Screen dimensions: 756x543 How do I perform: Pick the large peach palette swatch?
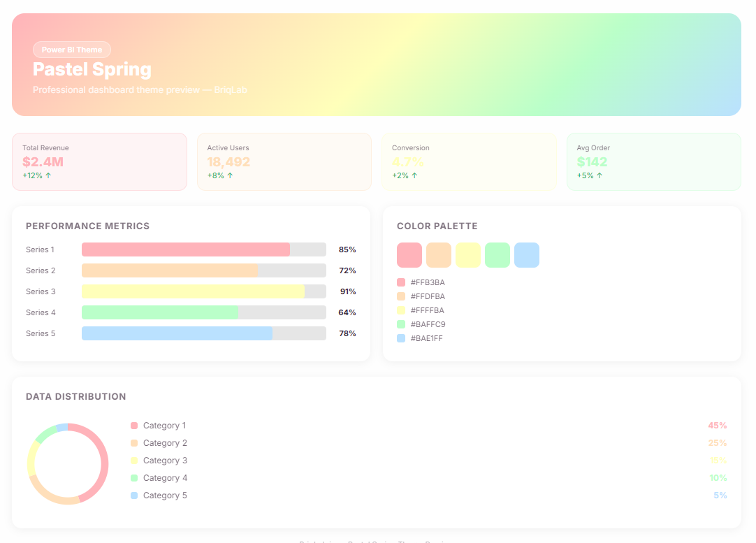pos(439,255)
